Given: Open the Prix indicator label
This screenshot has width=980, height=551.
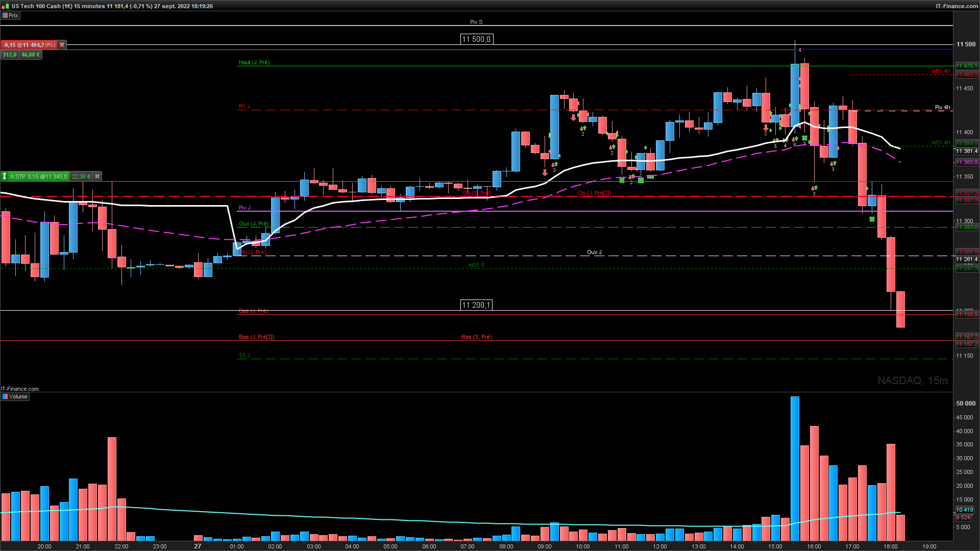Looking at the screenshot, I should tap(13, 15).
